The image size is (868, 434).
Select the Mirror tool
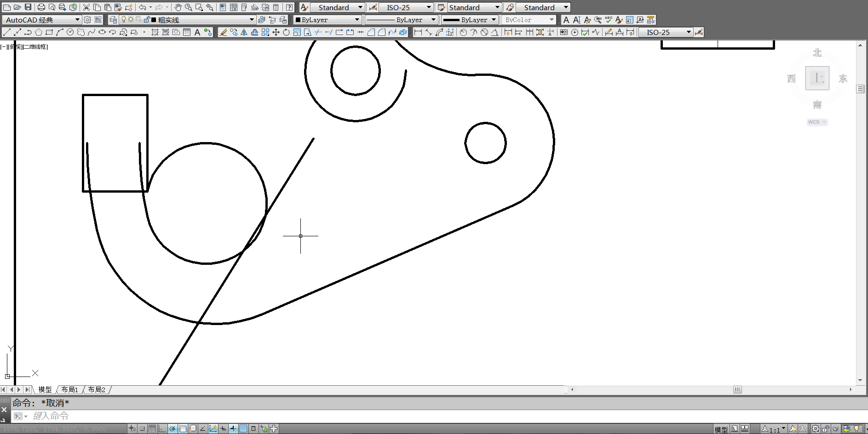[x=244, y=32]
